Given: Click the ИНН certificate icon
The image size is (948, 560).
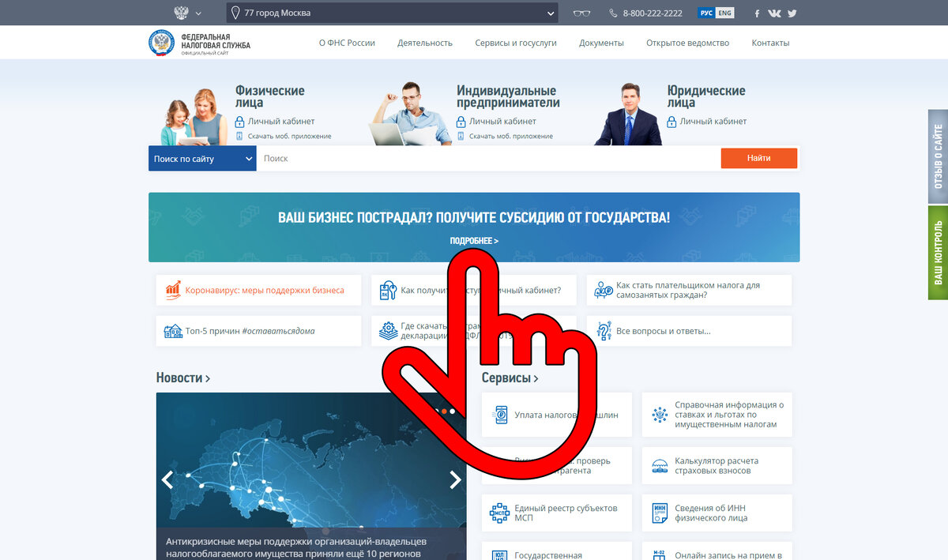Looking at the screenshot, I should (x=660, y=513).
